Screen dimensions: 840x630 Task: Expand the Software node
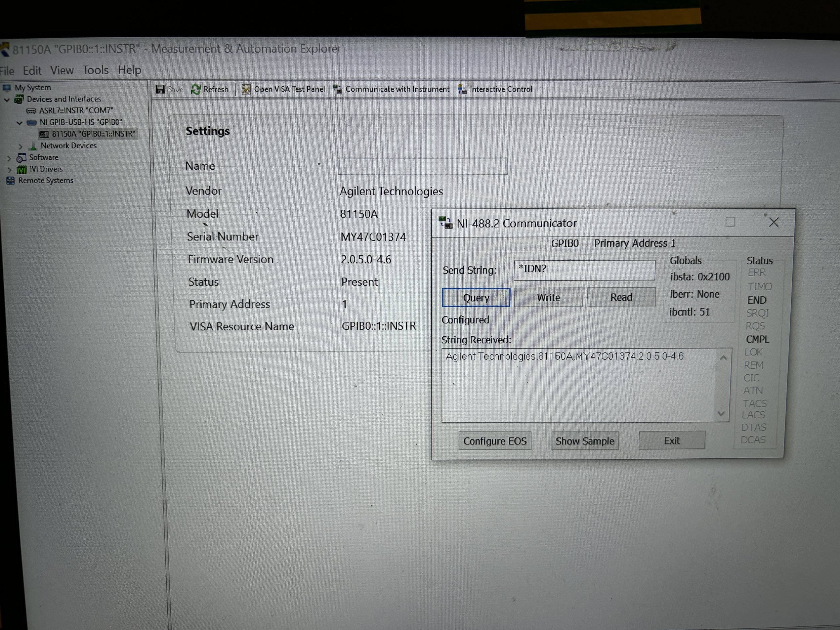pyautogui.click(x=9, y=158)
